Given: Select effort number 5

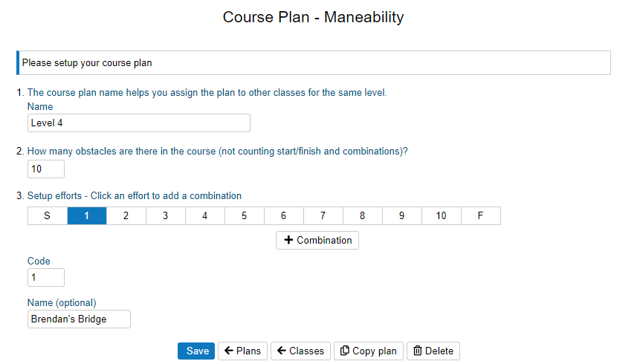Looking at the screenshot, I should (x=245, y=215).
